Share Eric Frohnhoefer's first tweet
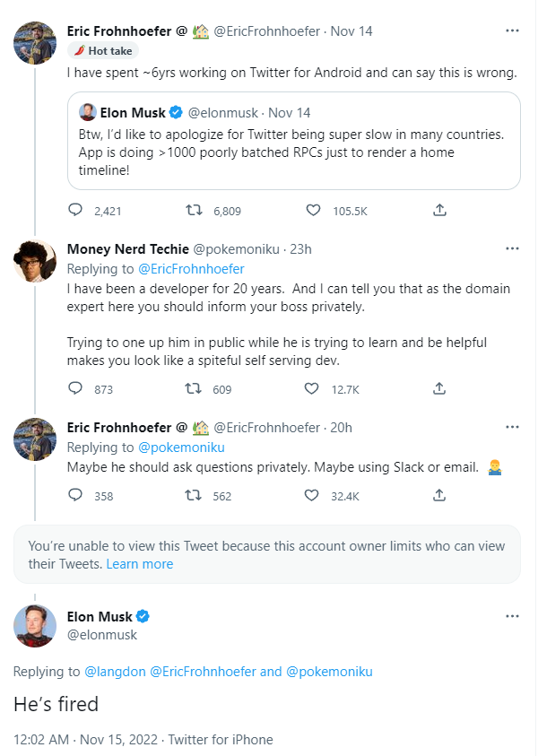538x756 pixels. click(x=439, y=211)
